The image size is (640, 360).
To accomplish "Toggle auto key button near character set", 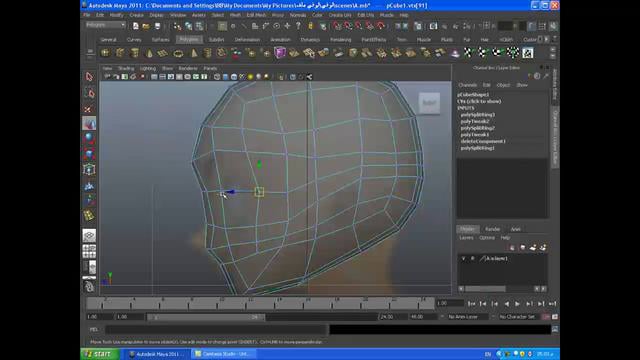I will pyautogui.click(x=546, y=317).
